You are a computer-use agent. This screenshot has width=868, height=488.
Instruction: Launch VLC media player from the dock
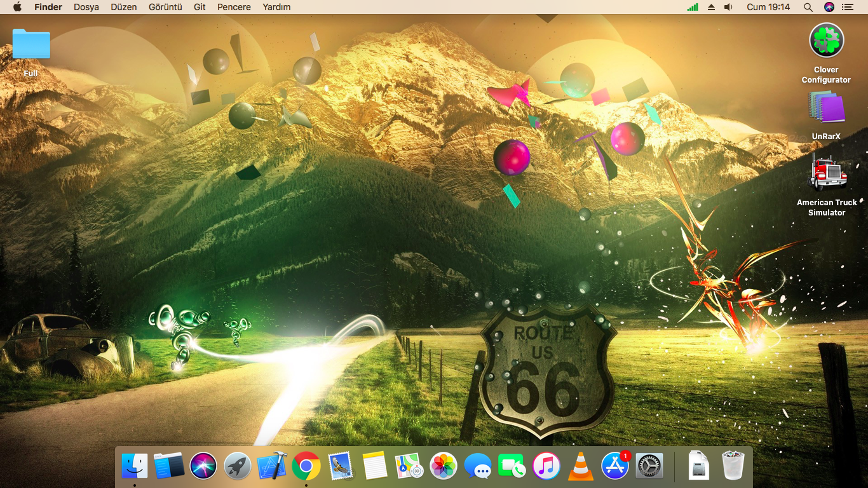pyautogui.click(x=580, y=466)
